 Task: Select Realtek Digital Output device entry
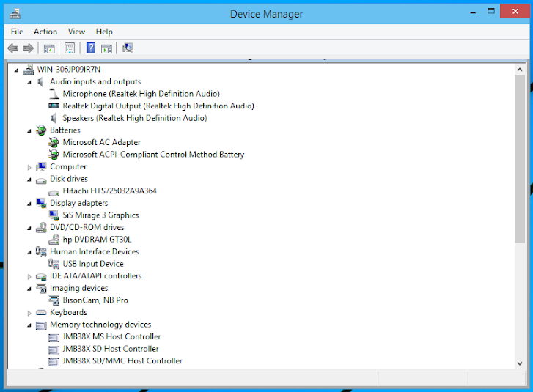pyautogui.click(x=158, y=106)
